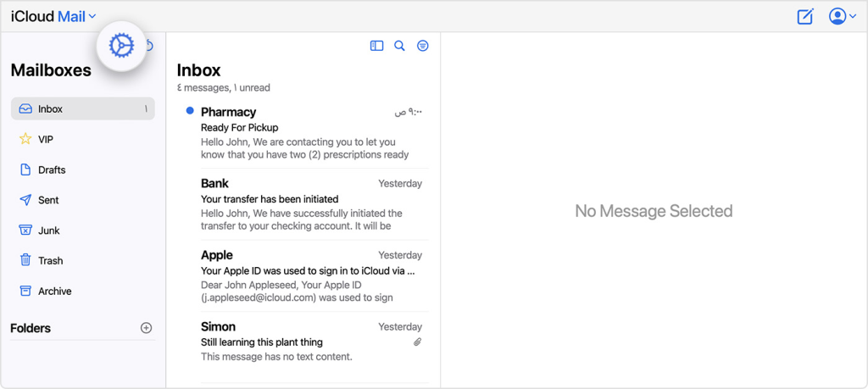
Task: Open the Pharmacy Ready For Pickup email
Action: coord(303,133)
